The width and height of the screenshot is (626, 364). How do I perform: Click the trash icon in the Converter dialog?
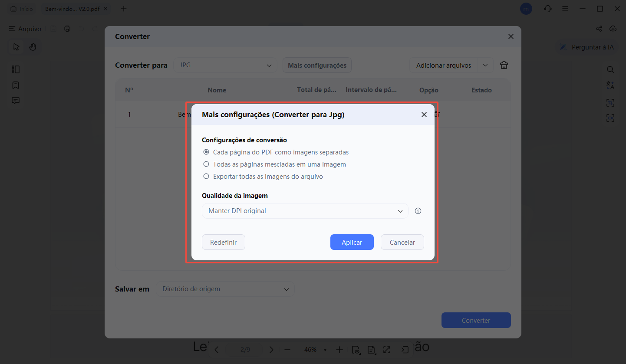pos(504,65)
